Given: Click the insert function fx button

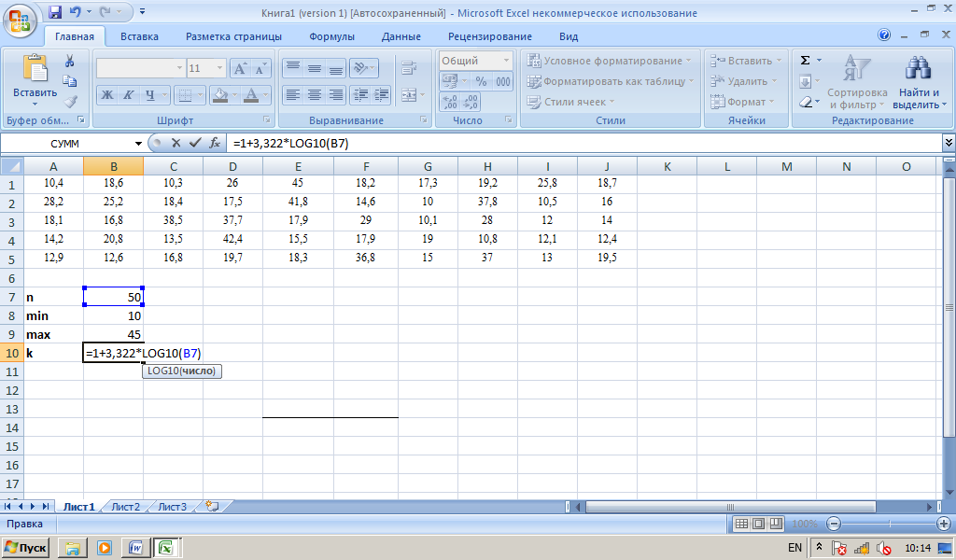Looking at the screenshot, I should (215, 143).
